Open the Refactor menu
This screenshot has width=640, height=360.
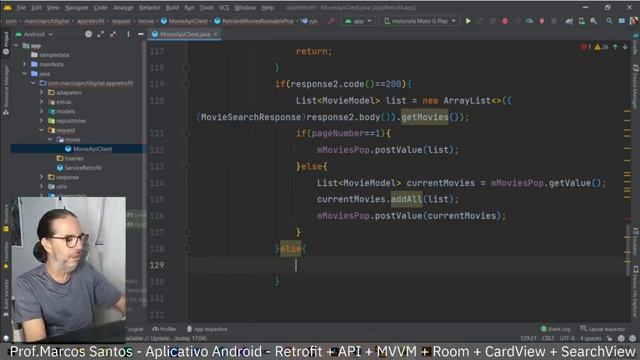[149, 7]
